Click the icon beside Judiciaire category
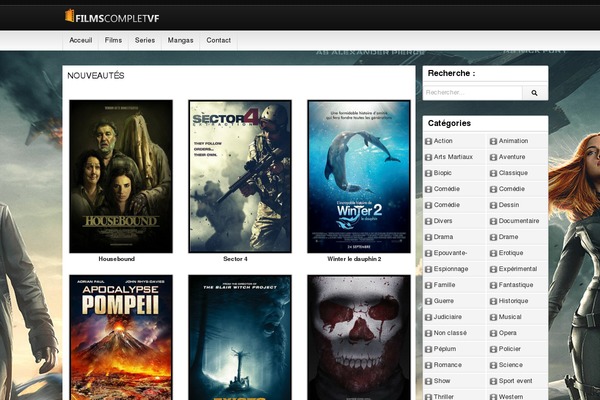The width and height of the screenshot is (600, 400). (429, 317)
